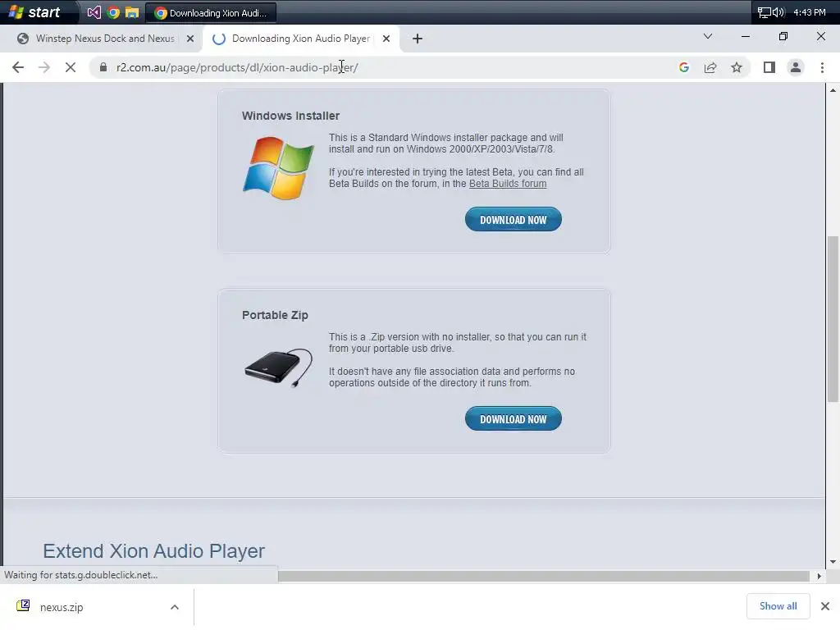Click the taskbar clock showing 4:43 PM

click(810, 12)
